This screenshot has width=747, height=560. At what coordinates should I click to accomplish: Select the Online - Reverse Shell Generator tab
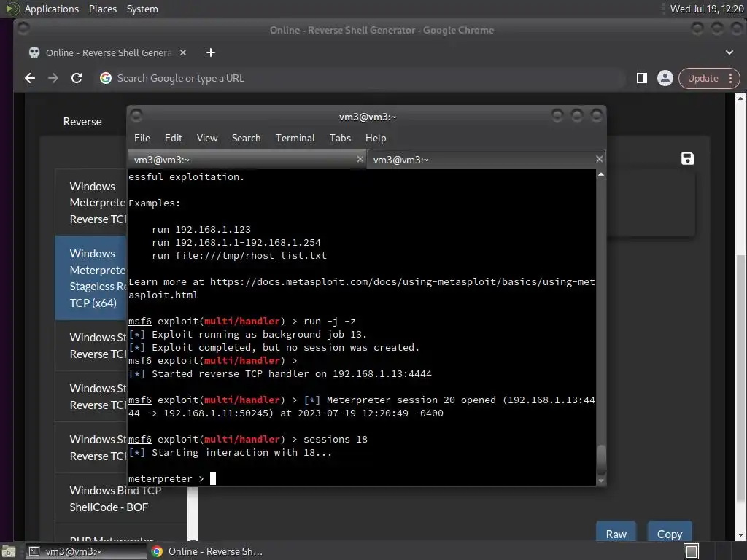point(108,52)
